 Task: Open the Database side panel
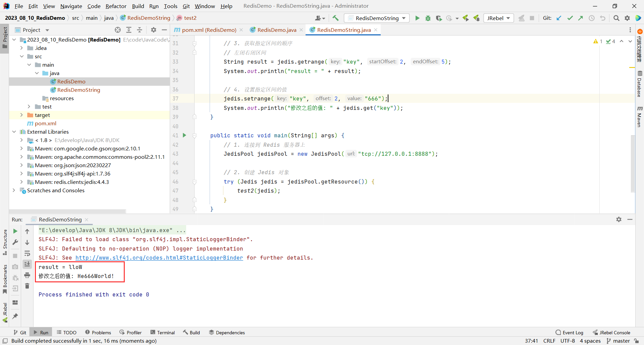pyautogui.click(x=640, y=84)
